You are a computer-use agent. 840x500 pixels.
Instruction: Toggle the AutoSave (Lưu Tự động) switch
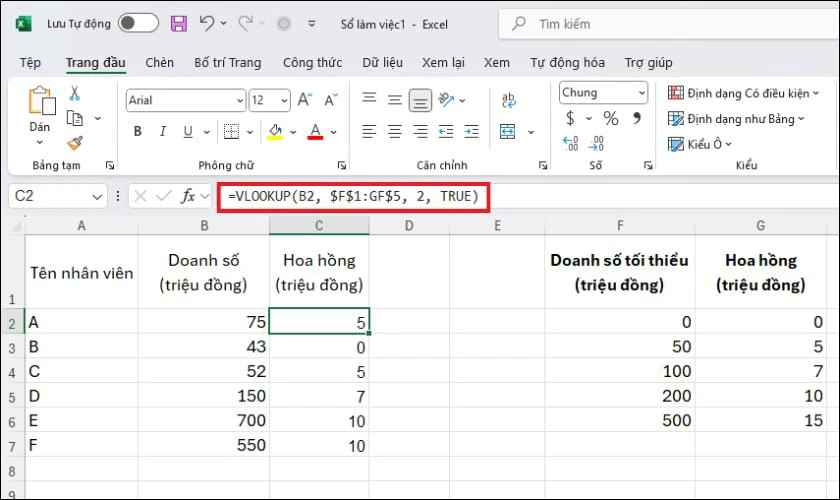[x=138, y=24]
